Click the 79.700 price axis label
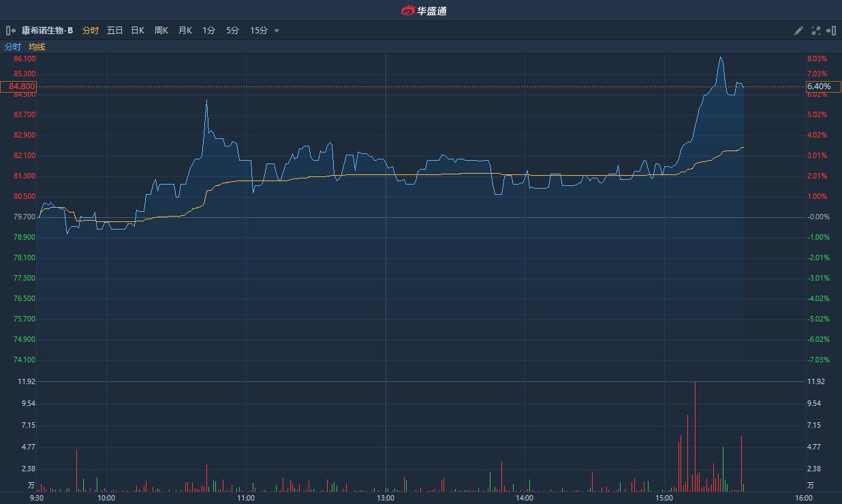Viewport: 842px width, 504px height. [x=25, y=217]
